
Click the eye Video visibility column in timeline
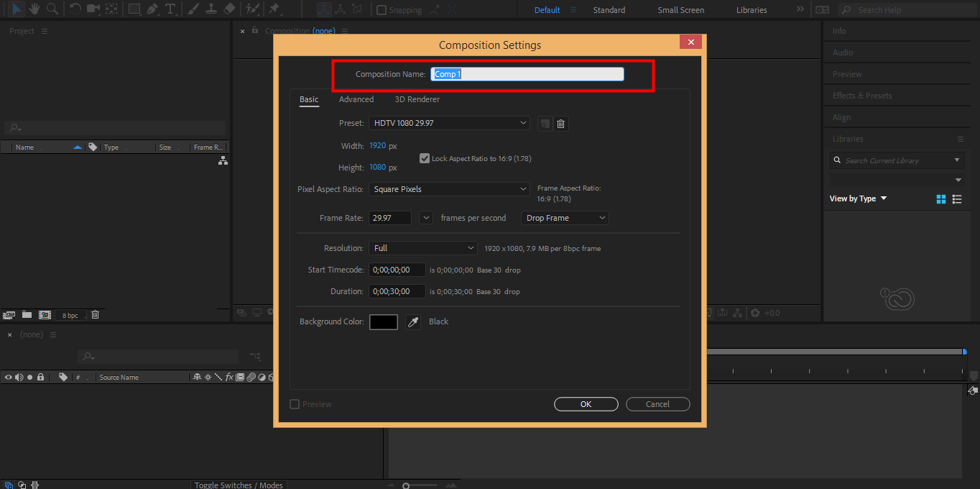point(9,377)
